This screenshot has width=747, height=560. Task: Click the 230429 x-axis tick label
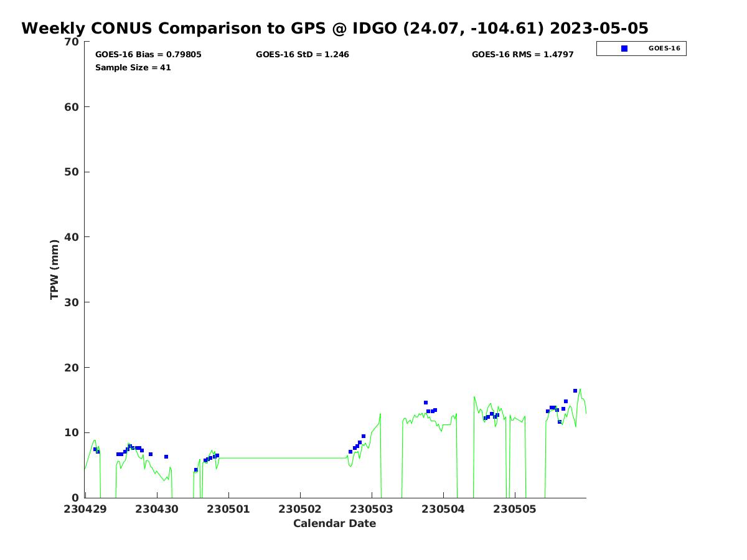point(85,509)
